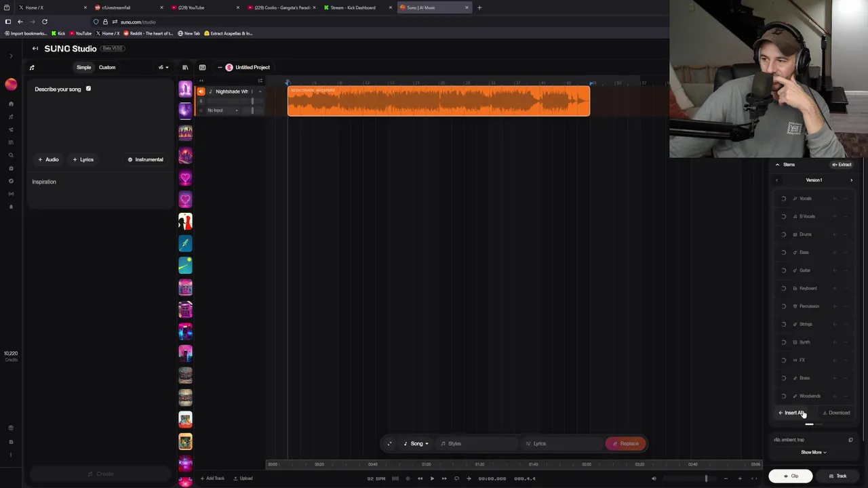Click the dice icon next to Describe your song
Screen dimensions: 868x488
88,89
